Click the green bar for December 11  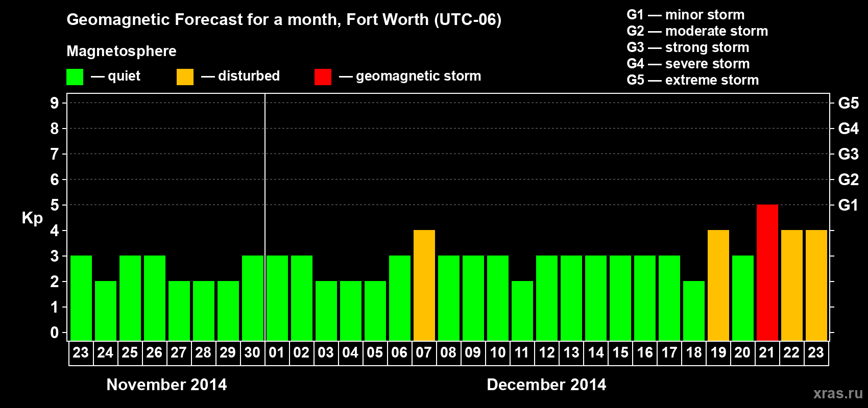522,311
